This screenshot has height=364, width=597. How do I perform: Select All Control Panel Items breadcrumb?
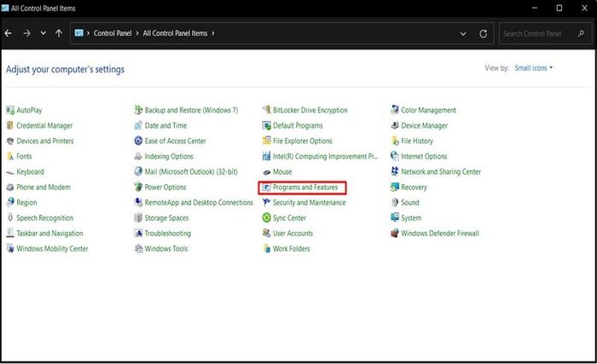[x=175, y=33]
